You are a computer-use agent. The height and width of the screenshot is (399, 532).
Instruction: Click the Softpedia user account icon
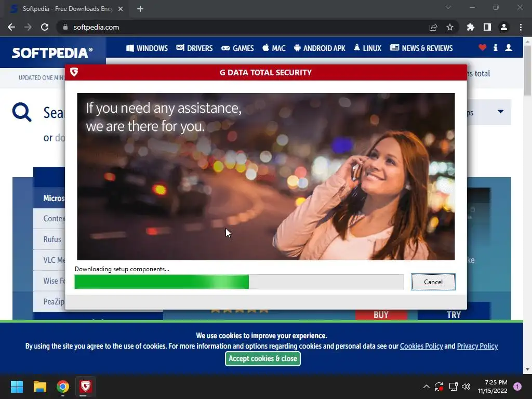508,48
